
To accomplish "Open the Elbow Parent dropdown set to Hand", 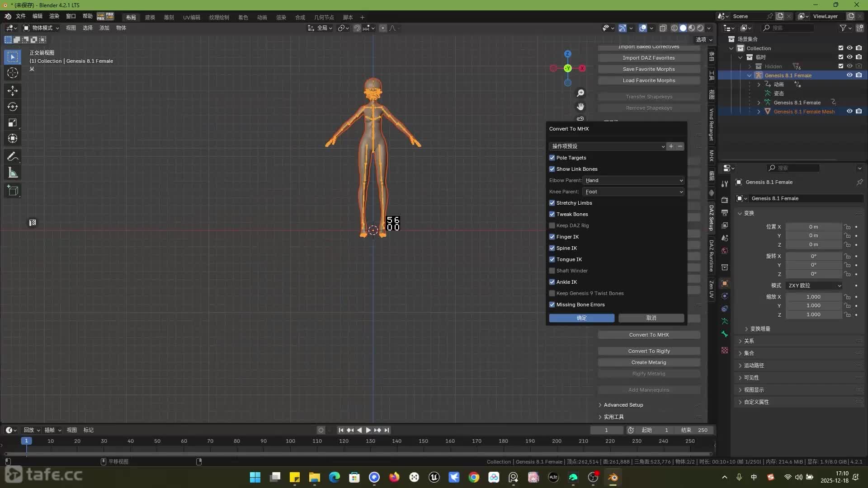I will (x=633, y=180).
